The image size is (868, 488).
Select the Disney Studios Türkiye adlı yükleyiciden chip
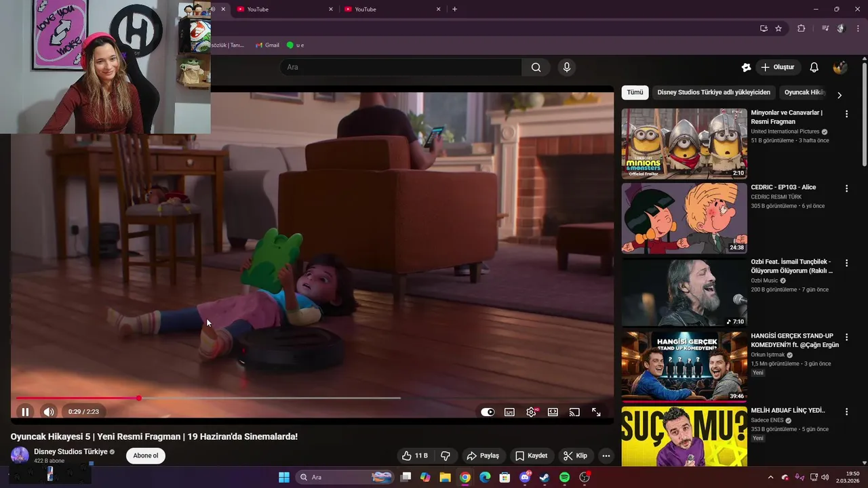[713, 92]
